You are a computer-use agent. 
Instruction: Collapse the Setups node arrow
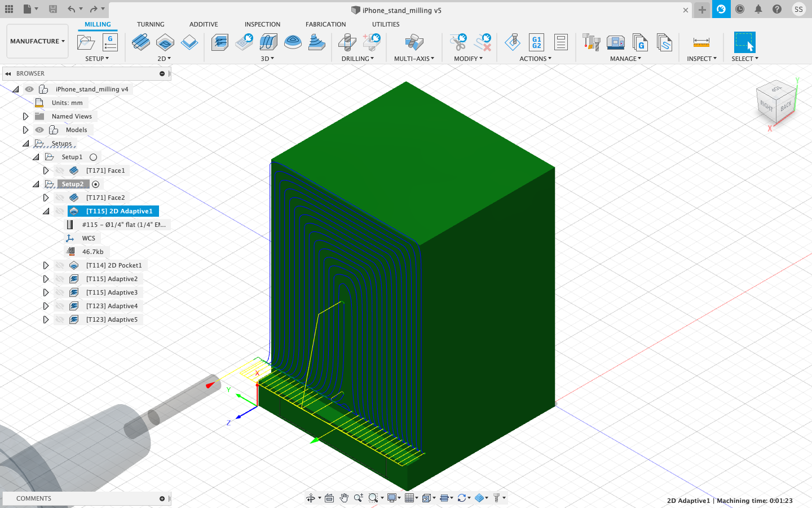(x=25, y=143)
